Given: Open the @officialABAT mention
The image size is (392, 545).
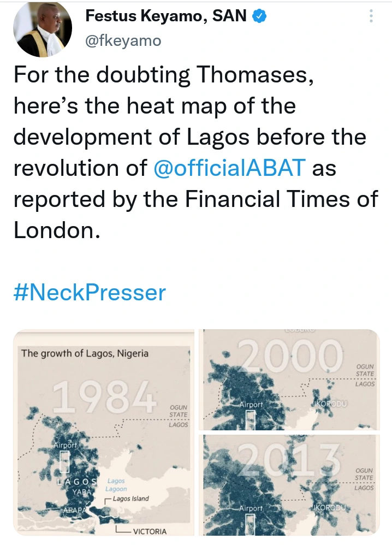Looking at the screenshot, I should [x=228, y=168].
